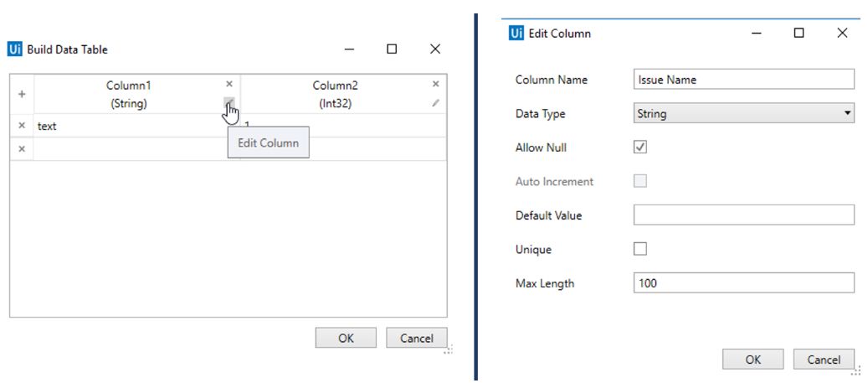This screenshot has width=868, height=383.
Task: Delete Column1 using its X icon
Action: click(x=229, y=84)
